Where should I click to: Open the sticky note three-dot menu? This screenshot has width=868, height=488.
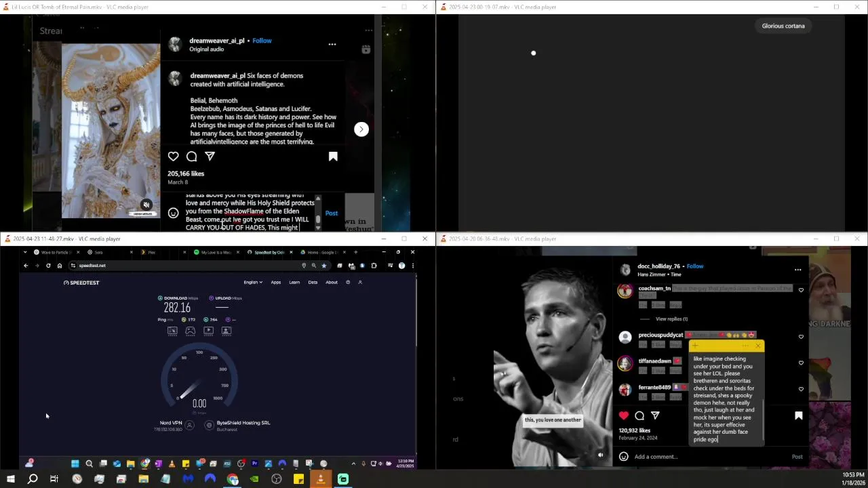[x=745, y=346]
